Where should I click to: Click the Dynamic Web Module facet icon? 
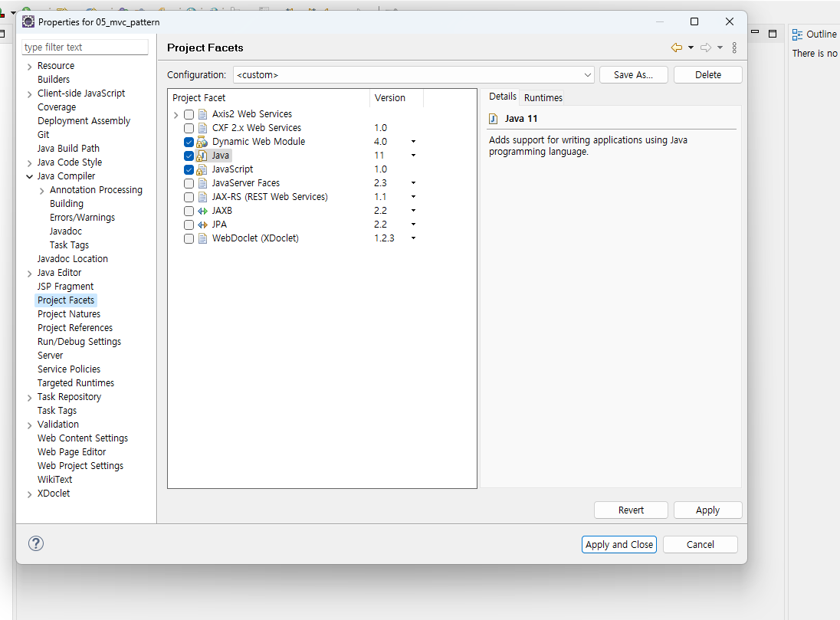click(202, 142)
